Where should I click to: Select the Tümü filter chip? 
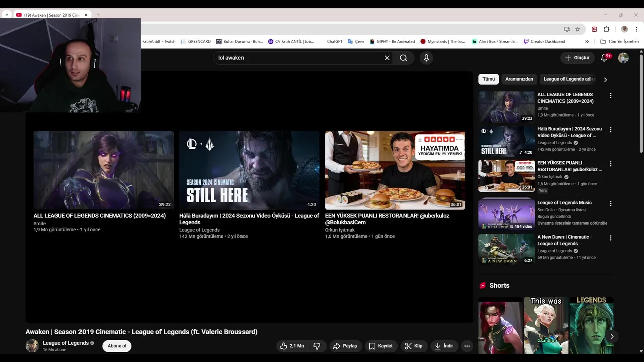tap(489, 79)
